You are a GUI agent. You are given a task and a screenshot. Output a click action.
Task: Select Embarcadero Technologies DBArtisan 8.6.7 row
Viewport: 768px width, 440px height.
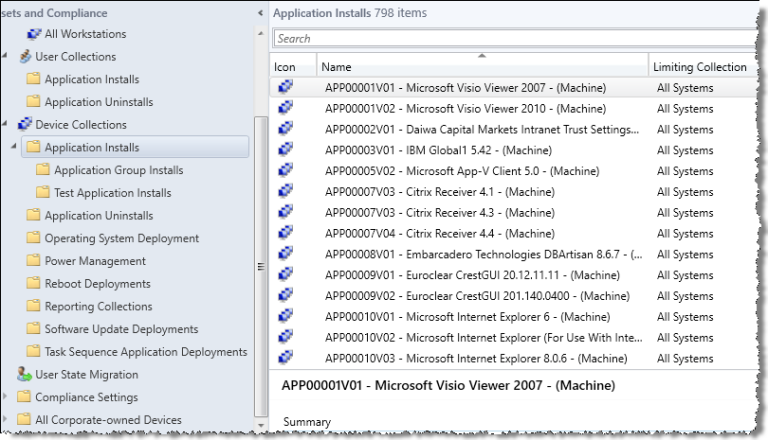[x=481, y=255]
